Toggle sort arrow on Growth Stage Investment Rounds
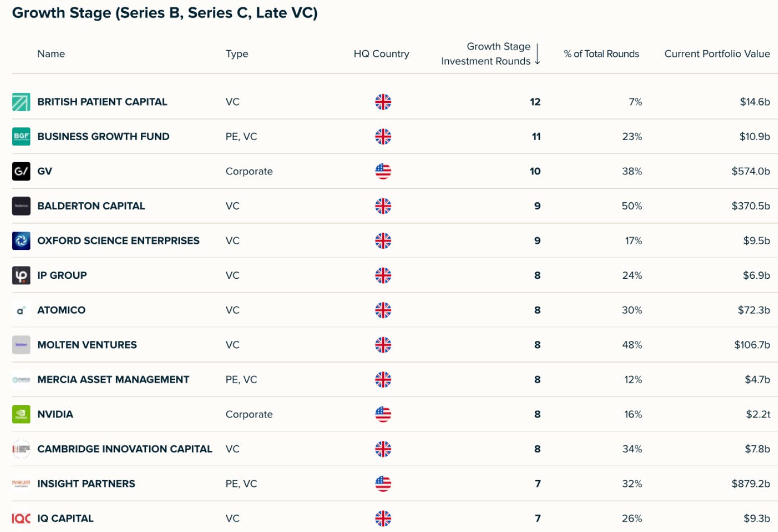Viewport: 778px width, 532px height. pyautogui.click(x=537, y=54)
